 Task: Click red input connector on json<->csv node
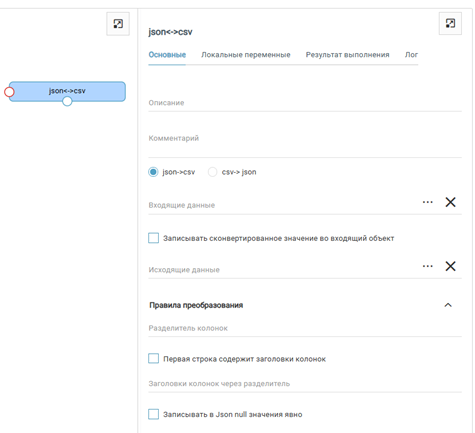pyautogui.click(x=9, y=92)
